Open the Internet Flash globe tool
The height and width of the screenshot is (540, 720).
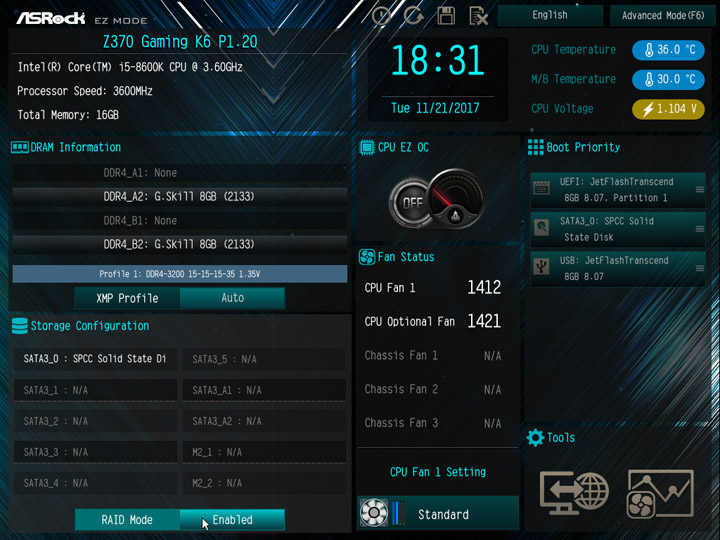pyautogui.click(x=574, y=493)
